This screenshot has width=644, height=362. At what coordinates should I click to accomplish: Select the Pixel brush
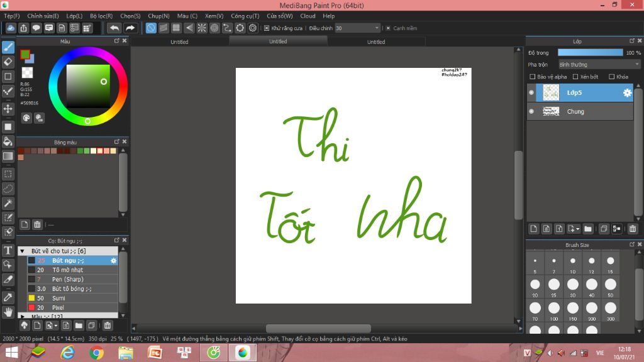coord(73,308)
